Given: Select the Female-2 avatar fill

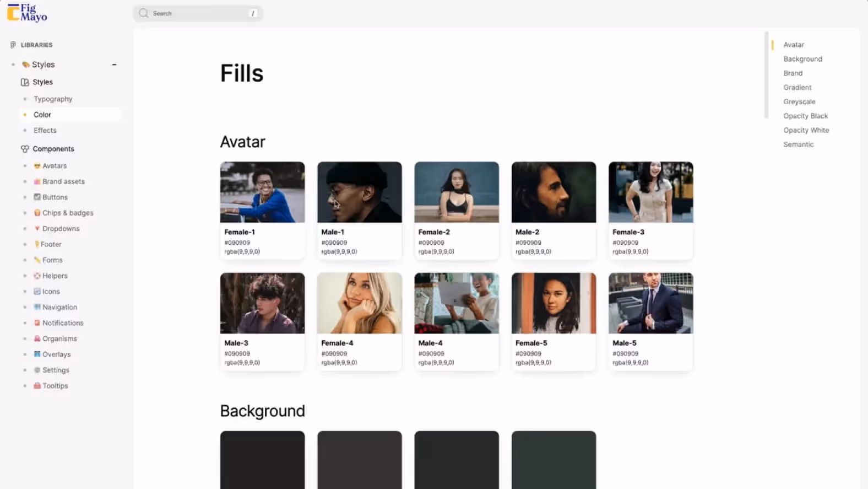Looking at the screenshot, I should (457, 210).
